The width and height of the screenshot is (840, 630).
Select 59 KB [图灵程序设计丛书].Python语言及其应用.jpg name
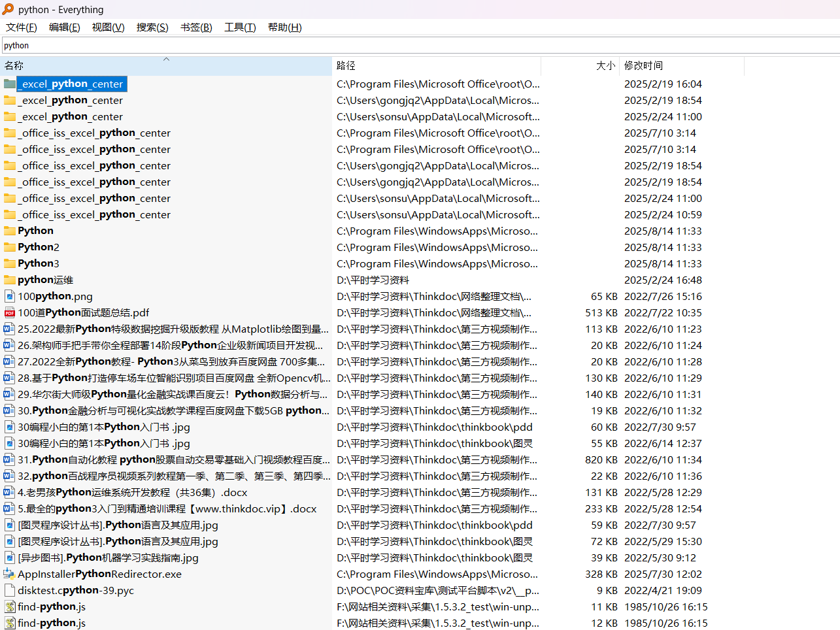click(118, 525)
